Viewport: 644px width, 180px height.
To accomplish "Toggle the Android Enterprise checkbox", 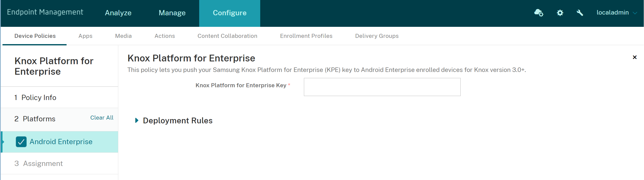I will (21, 142).
